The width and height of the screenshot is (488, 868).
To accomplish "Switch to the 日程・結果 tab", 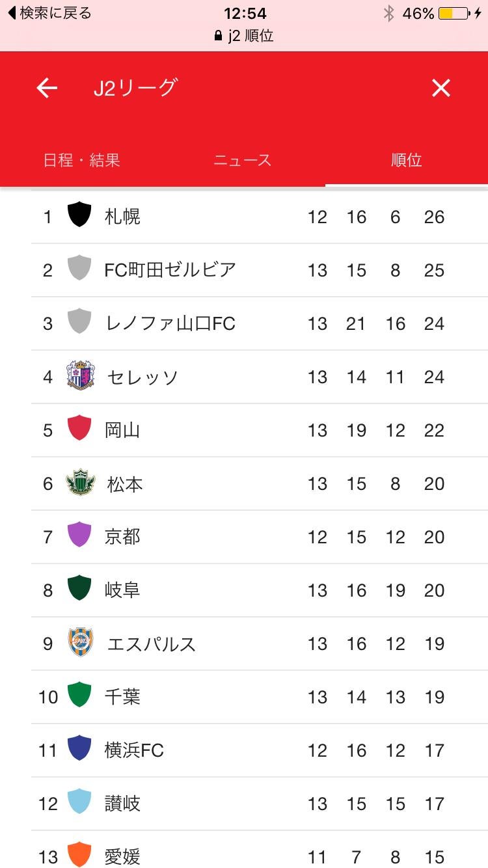I will (82, 160).
